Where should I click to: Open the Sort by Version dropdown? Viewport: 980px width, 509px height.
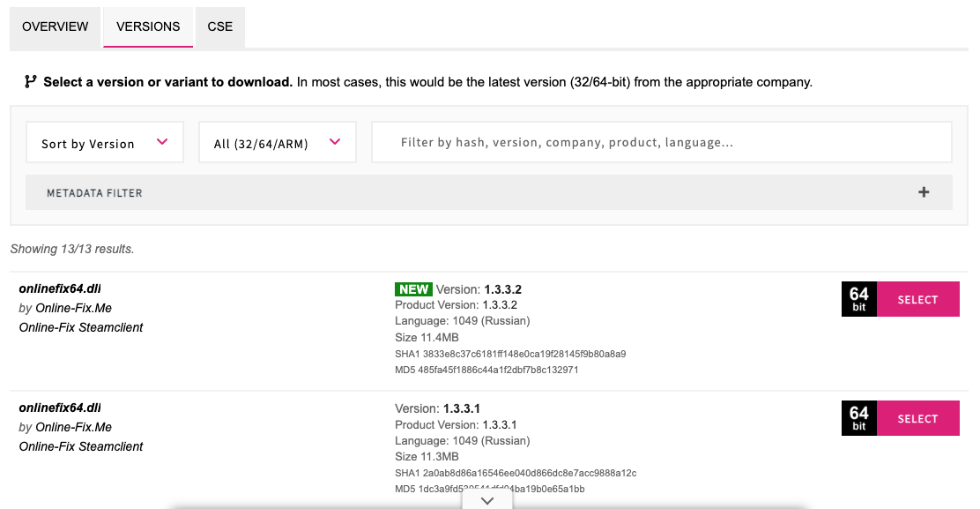click(105, 143)
